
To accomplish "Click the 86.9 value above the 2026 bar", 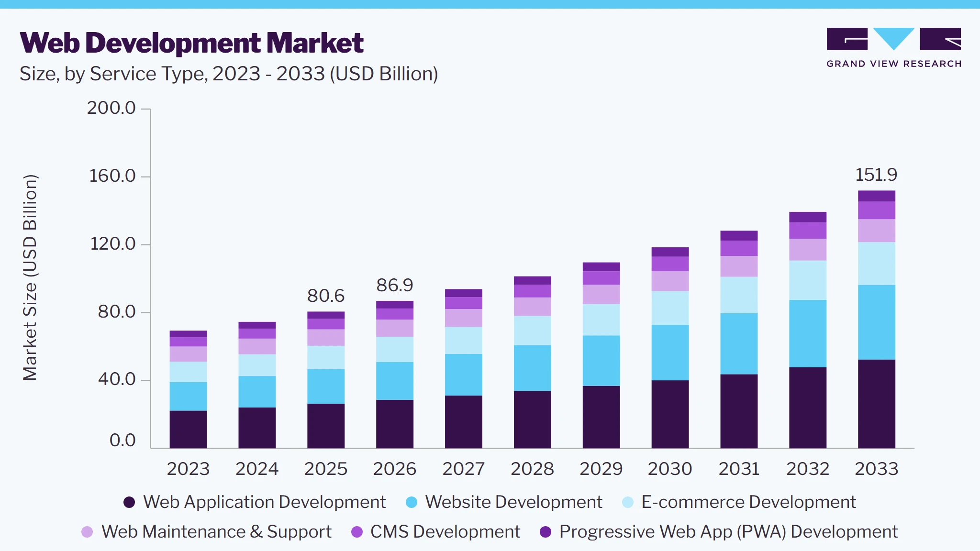I will tap(394, 285).
